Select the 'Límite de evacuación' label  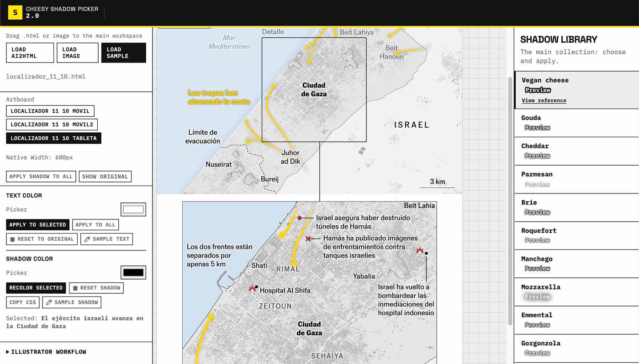point(203,137)
